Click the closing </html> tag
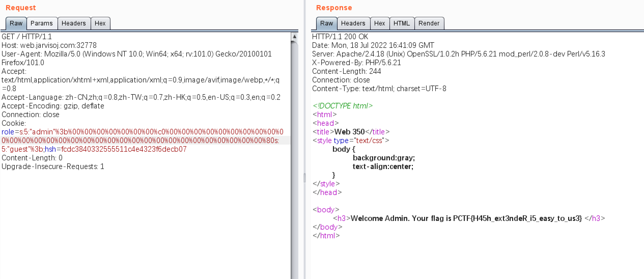The width and height of the screenshot is (644, 279). [x=326, y=236]
